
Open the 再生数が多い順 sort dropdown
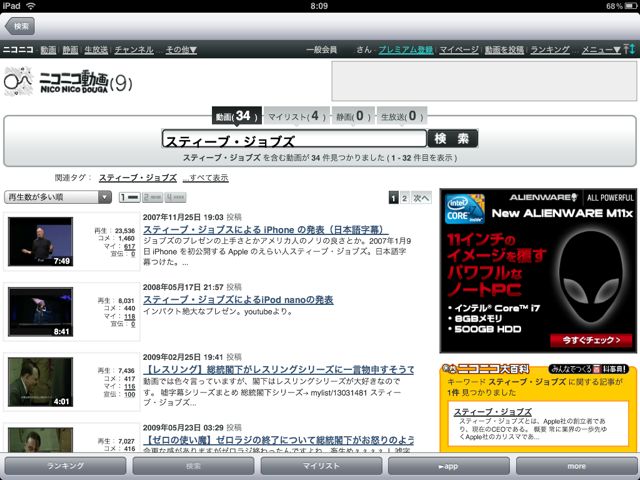pos(58,197)
